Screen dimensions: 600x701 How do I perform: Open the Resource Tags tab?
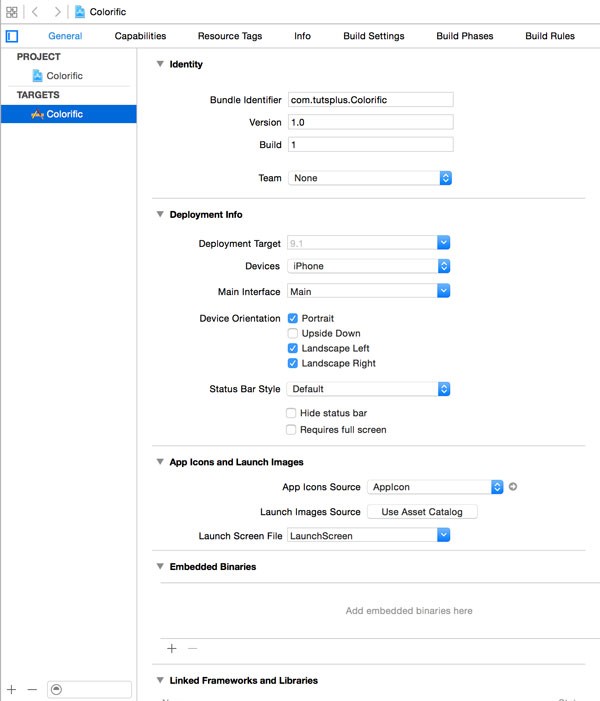[230, 36]
